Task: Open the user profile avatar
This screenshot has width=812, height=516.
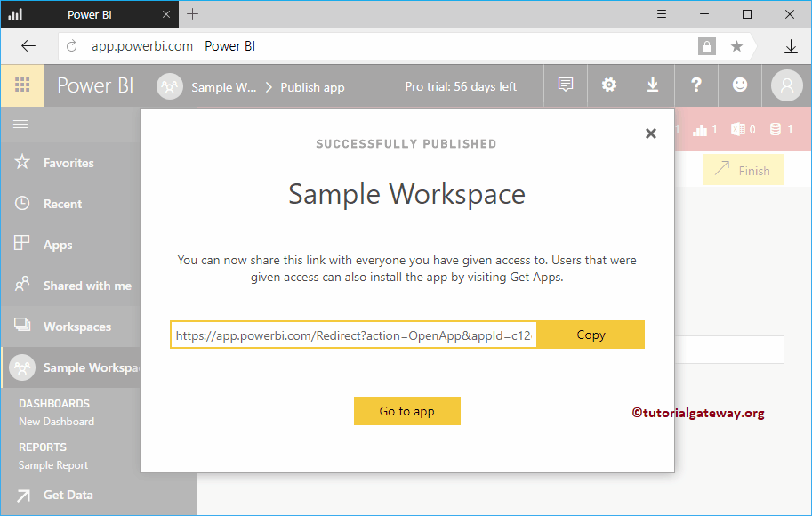Action: pos(786,85)
